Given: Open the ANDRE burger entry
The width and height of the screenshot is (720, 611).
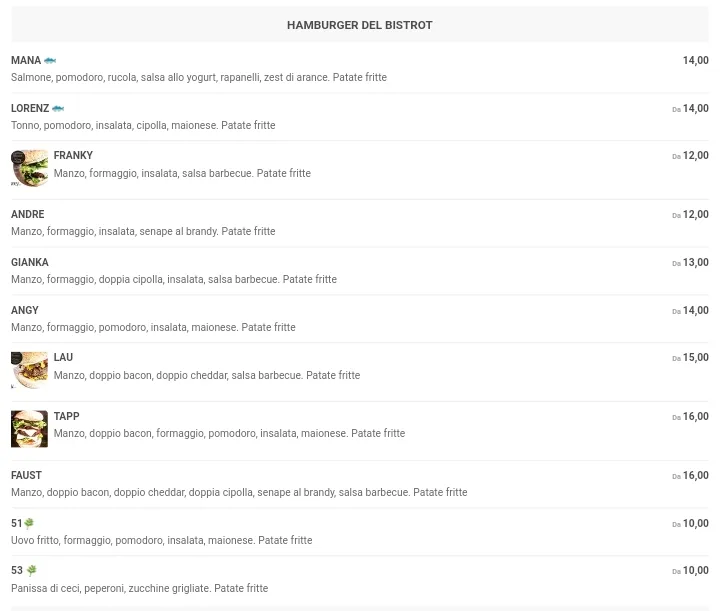Looking at the screenshot, I should point(28,214).
